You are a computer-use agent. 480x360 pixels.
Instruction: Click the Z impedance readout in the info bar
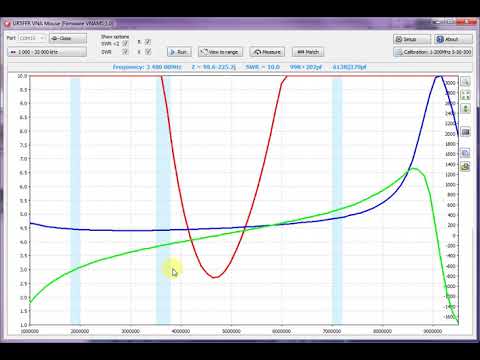tap(214, 67)
